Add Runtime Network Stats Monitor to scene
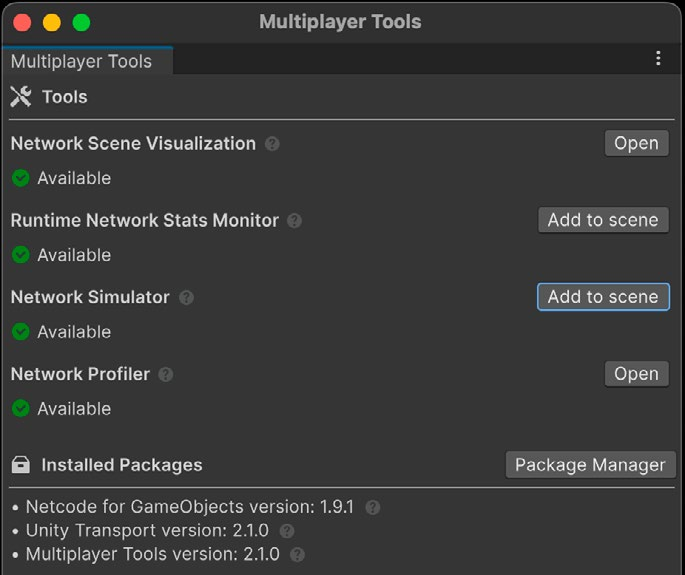The height and width of the screenshot is (575, 685). tap(603, 220)
